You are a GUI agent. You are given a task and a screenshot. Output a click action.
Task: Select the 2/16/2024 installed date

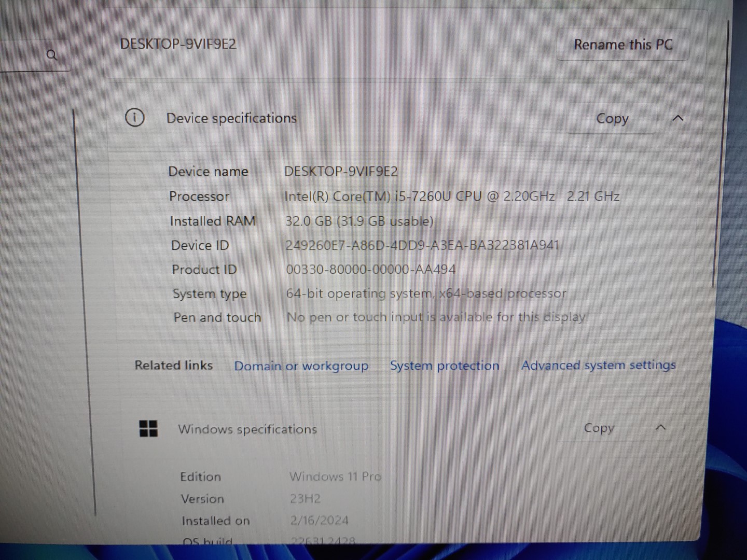pyautogui.click(x=319, y=520)
